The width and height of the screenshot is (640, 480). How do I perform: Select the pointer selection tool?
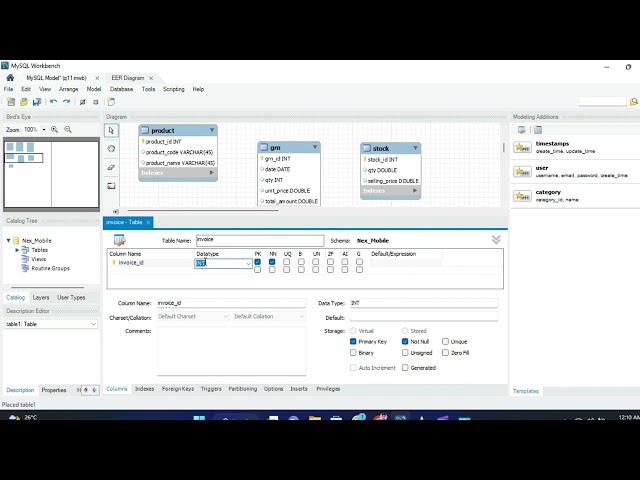(111, 131)
